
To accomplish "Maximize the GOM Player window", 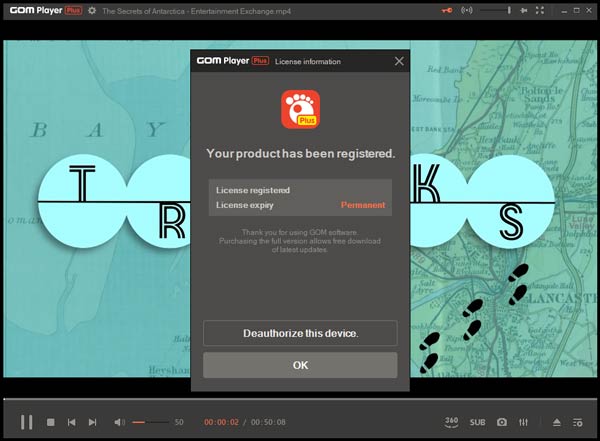I will point(577,10).
